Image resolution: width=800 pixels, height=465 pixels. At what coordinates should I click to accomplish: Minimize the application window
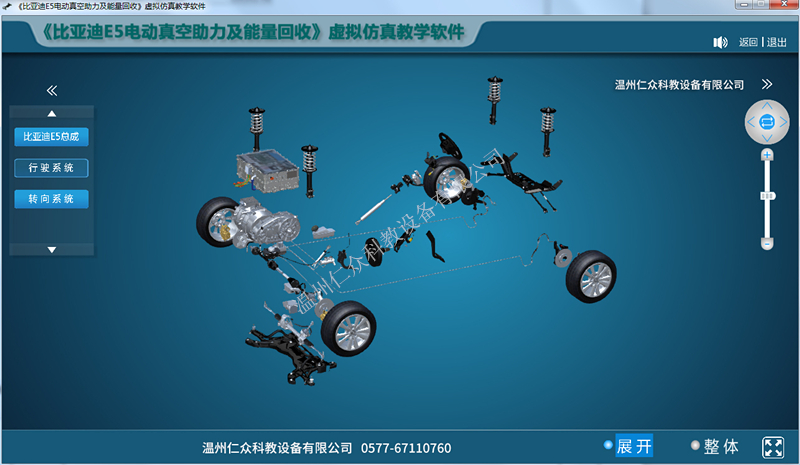743,4
